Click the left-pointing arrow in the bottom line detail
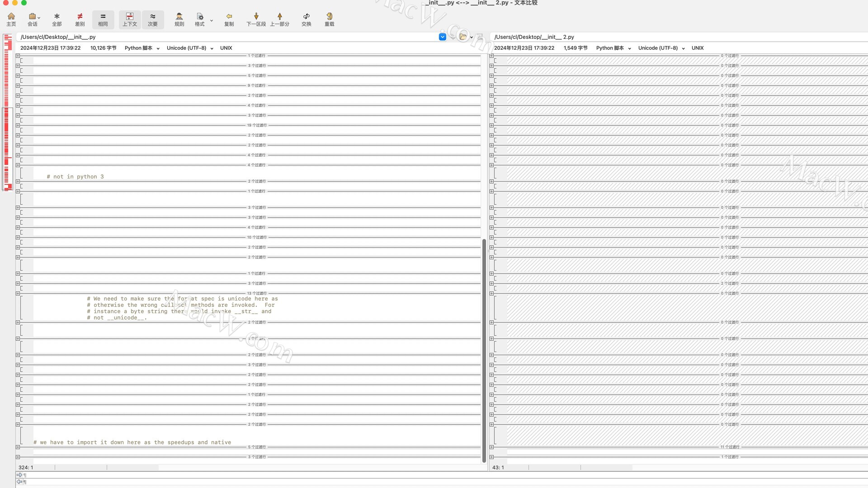The image size is (868, 488). pos(19,482)
